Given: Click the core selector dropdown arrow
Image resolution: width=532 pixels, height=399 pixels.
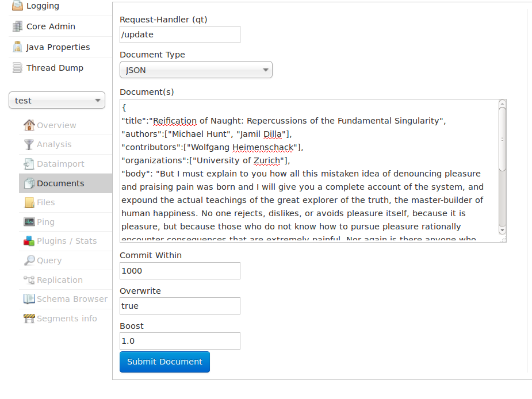Looking at the screenshot, I should coord(98,101).
